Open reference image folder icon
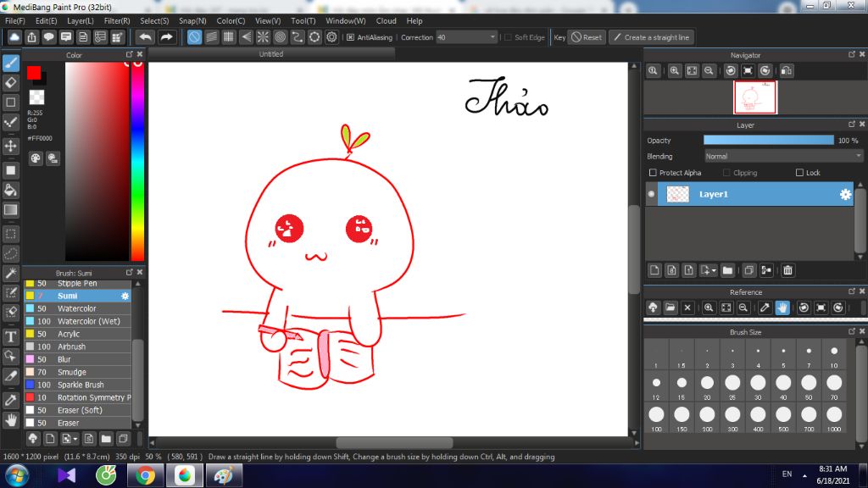This screenshot has width=868, height=488. click(670, 308)
